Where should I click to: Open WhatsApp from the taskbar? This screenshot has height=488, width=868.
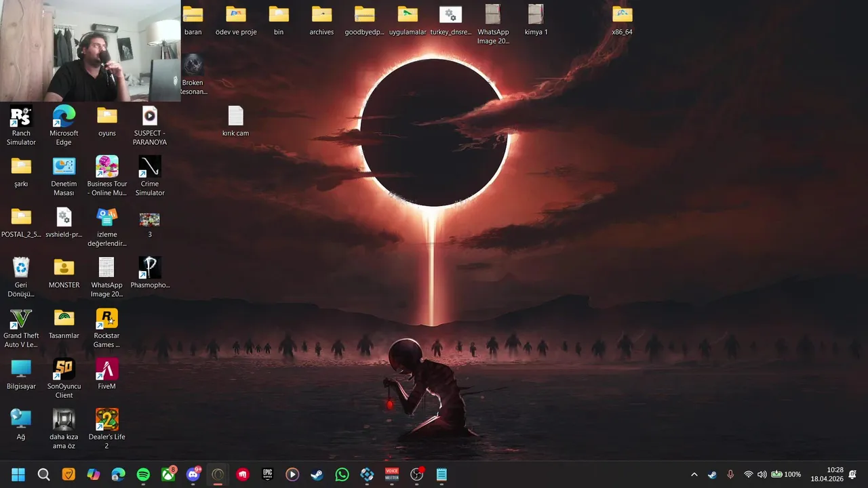(342, 474)
